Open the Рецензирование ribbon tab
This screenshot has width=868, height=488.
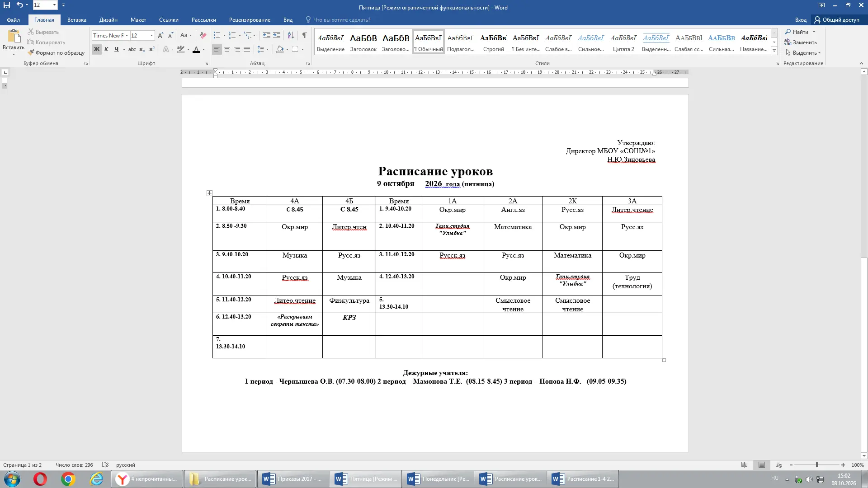[x=250, y=20]
